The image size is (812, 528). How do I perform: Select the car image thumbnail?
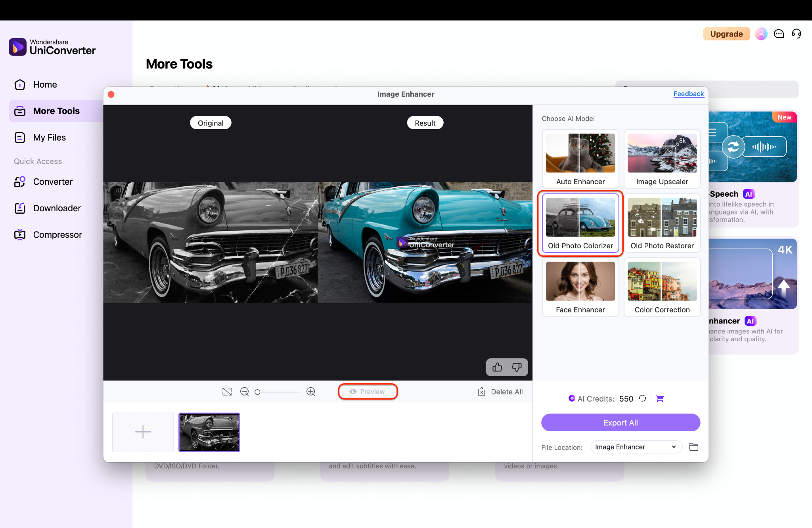click(209, 432)
